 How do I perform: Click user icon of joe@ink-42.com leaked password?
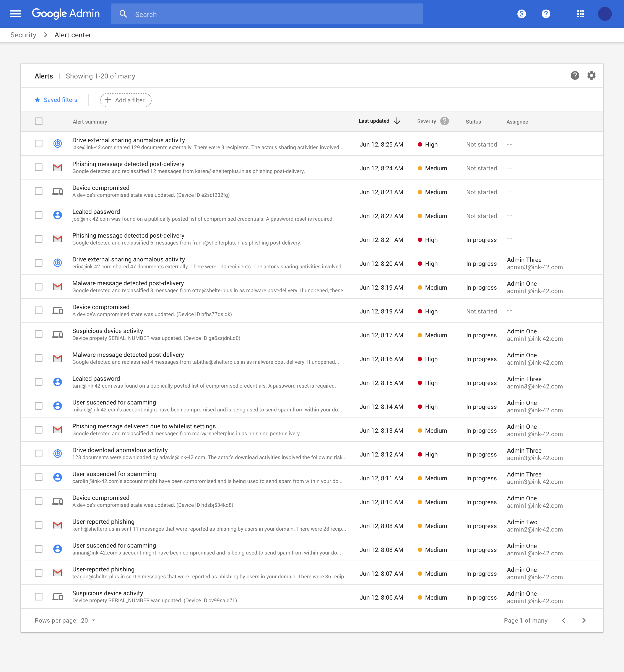[58, 215]
